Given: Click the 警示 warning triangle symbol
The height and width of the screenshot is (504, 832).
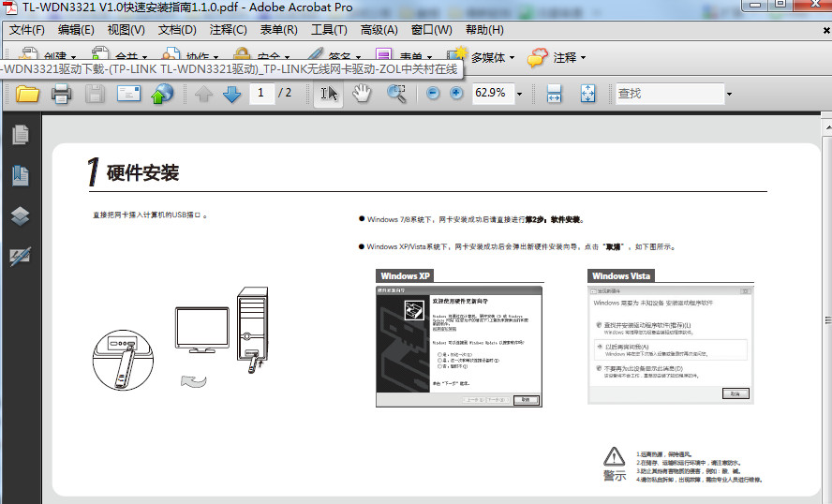Looking at the screenshot, I should pos(614,456).
